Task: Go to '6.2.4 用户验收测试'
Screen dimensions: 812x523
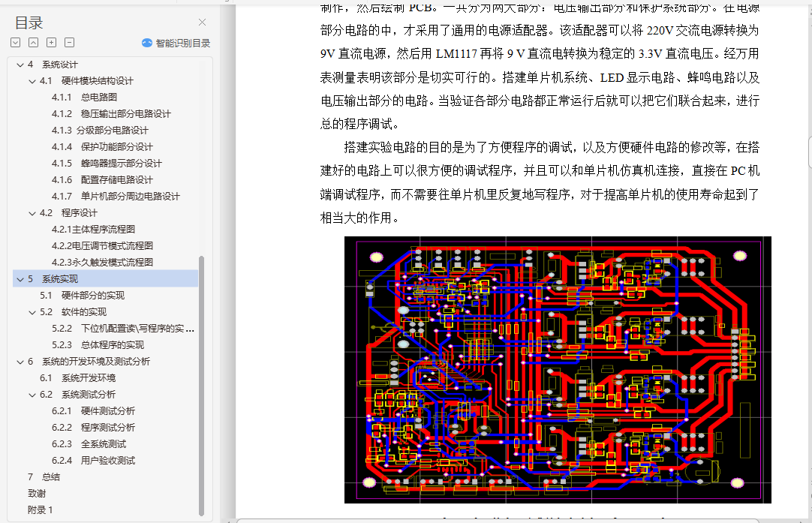Action: point(93,461)
